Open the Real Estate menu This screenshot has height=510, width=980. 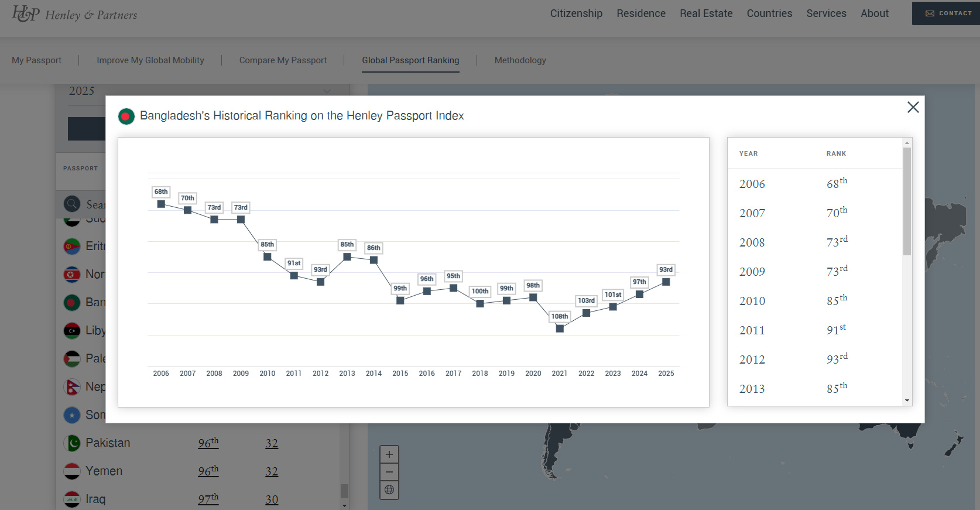tap(706, 13)
